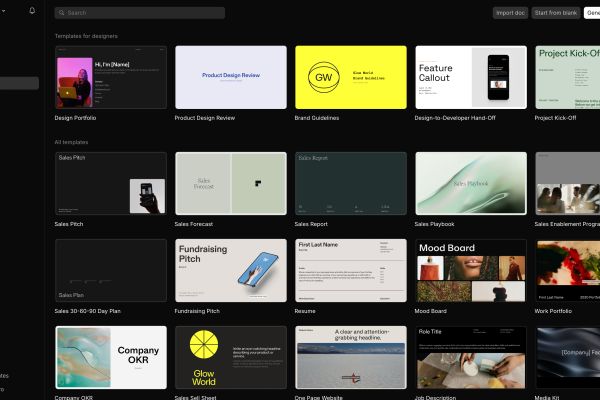Viewport: 600px width, 400px height.
Task: Open the Sales Playbook template thumbnail
Action: (471, 183)
